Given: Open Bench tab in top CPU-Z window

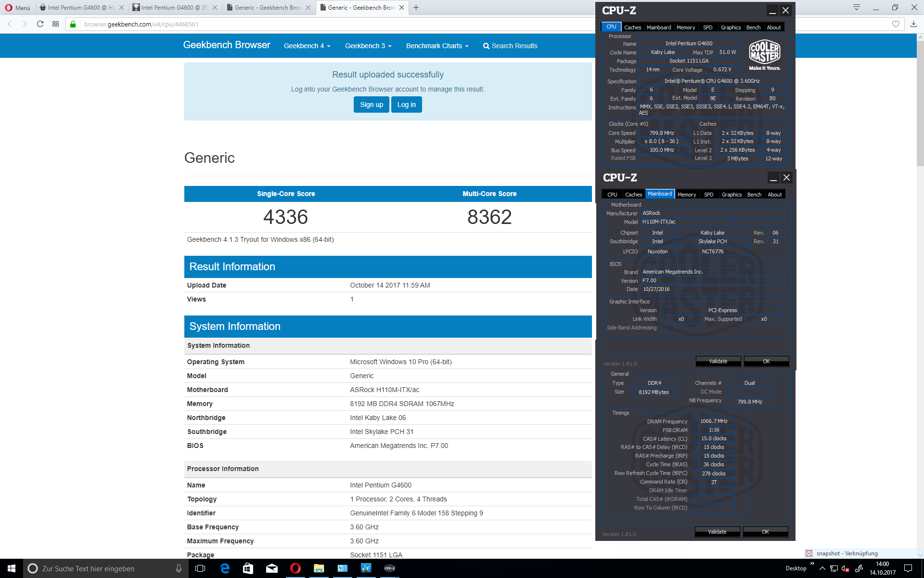Looking at the screenshot, I should tap(753, 27).
